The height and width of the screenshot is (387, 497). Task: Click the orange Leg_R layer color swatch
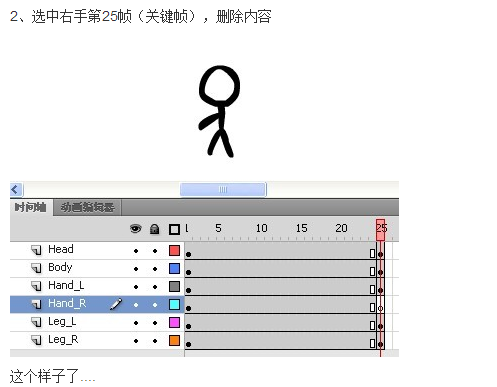click(x=174, y=340)
